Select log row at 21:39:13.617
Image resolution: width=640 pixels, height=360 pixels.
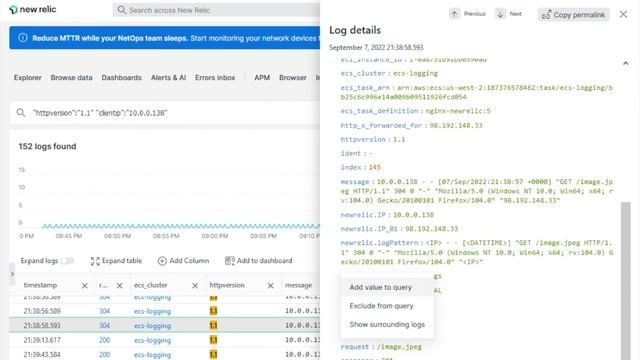pos(165,340)
